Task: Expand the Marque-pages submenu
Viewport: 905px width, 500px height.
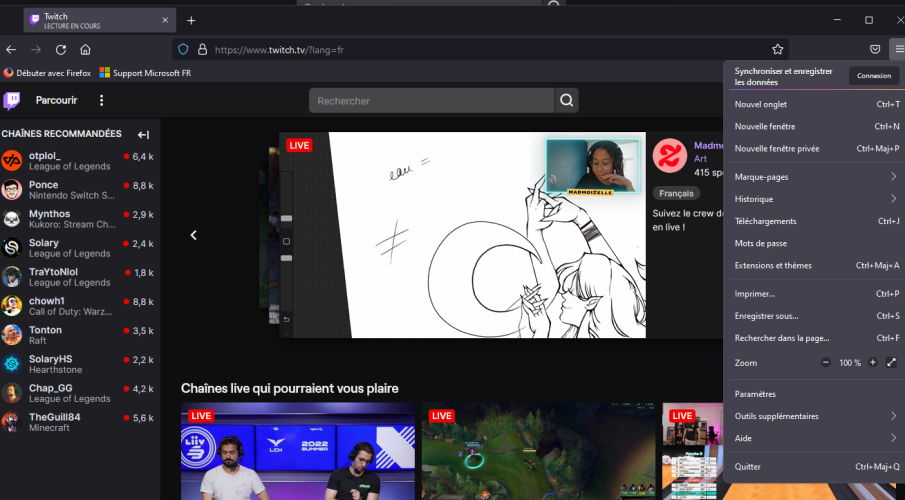Action: point(814,177)
